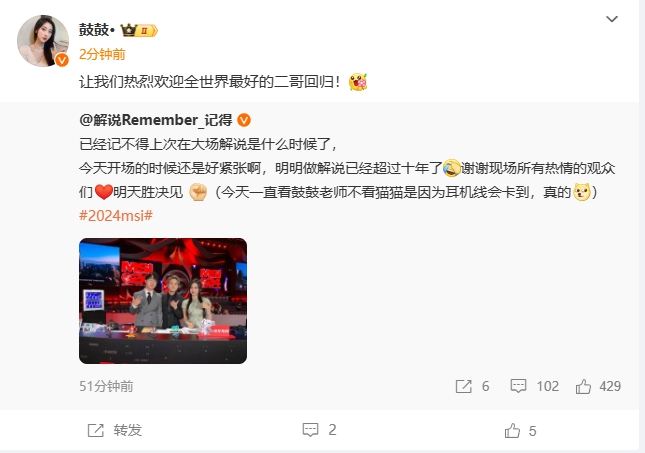The width and height of the screenshot is (645, 453).
Task: Click the red heart emoji
Action: [x=104, y=192]
